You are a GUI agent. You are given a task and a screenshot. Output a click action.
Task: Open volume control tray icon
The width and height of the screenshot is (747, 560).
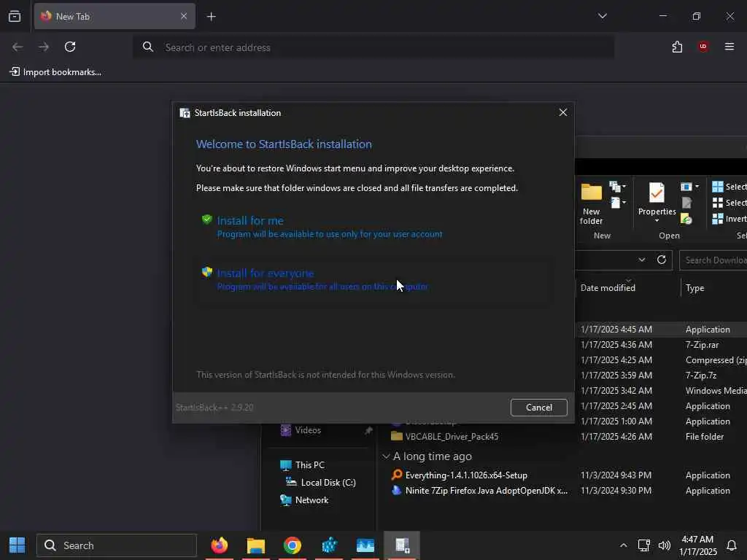pos(664,545)
